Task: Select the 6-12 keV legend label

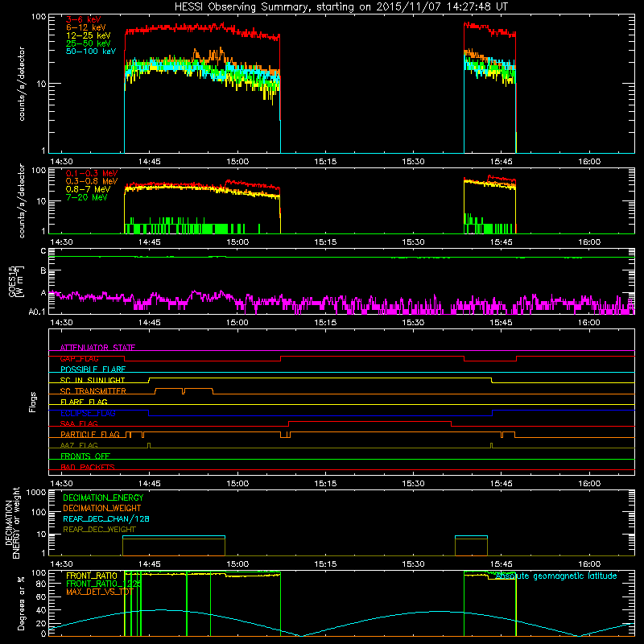Action: (86, 27)
